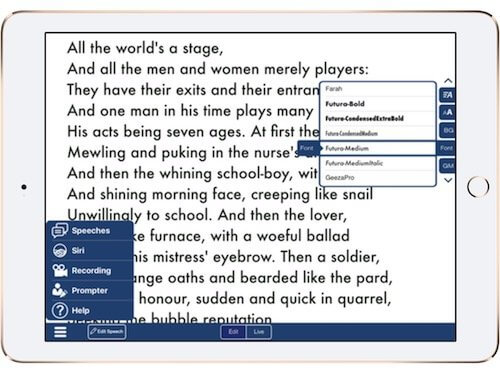Toggle the hamburger menu icon
The height and width of the screenshot is (375, 500).
point(60,332)
